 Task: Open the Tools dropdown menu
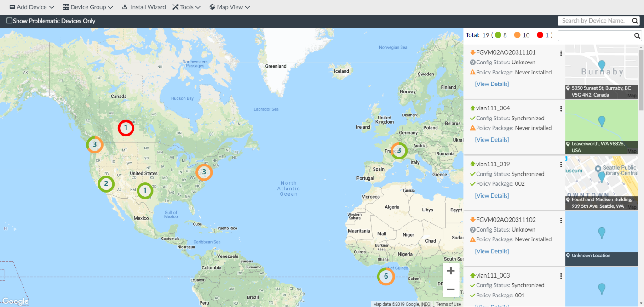[x=186, y=7]
